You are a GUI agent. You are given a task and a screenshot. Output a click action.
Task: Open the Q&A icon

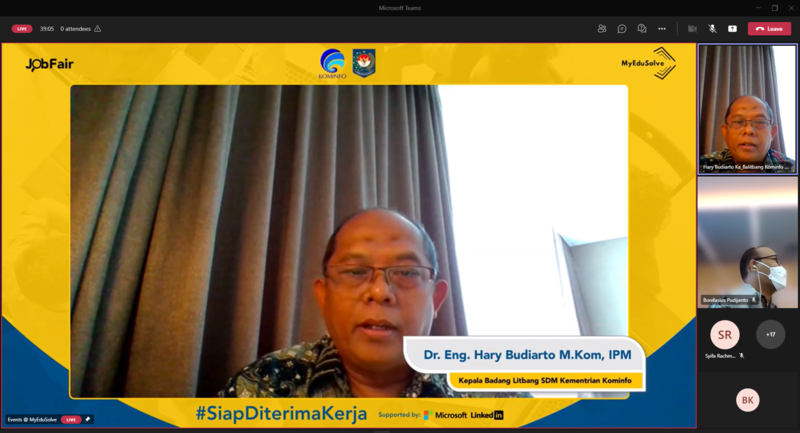[x=642, y=29]
